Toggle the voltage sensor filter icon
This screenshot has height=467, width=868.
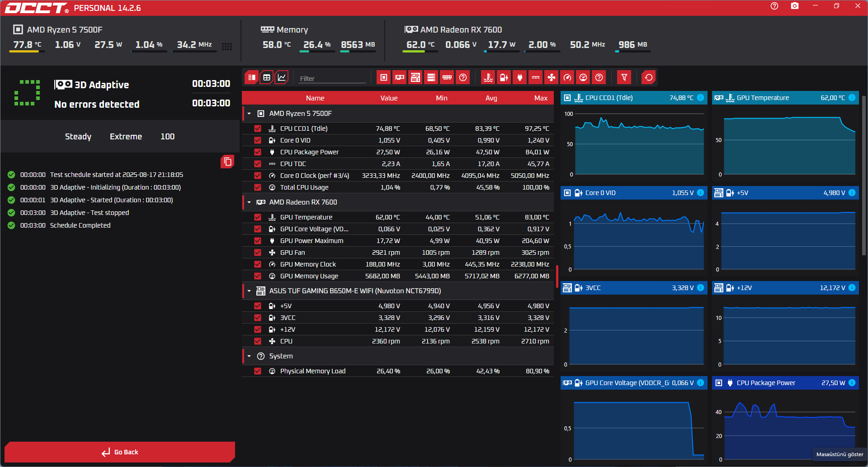tap(504, 77)
